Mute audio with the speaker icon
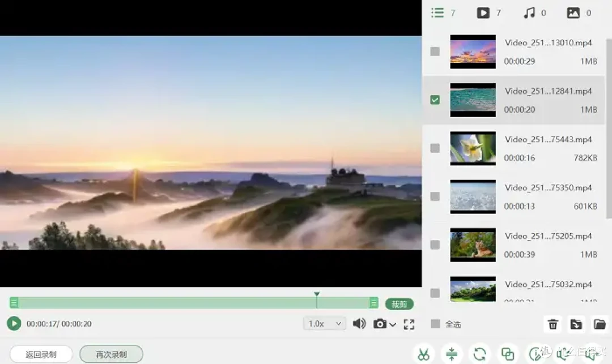 pos(359,323)
